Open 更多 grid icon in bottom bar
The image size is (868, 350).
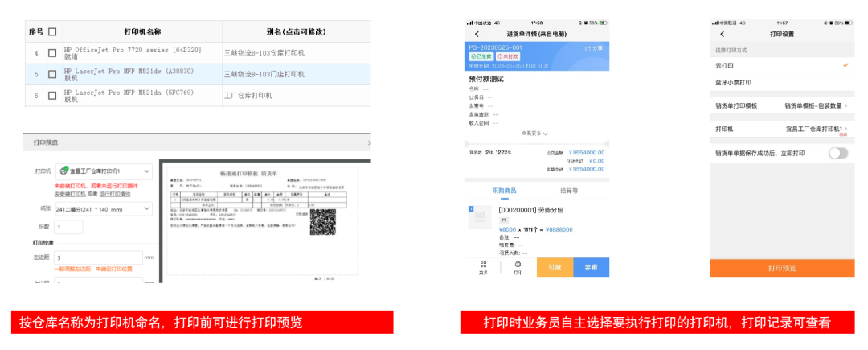click(x=483, y=267)
